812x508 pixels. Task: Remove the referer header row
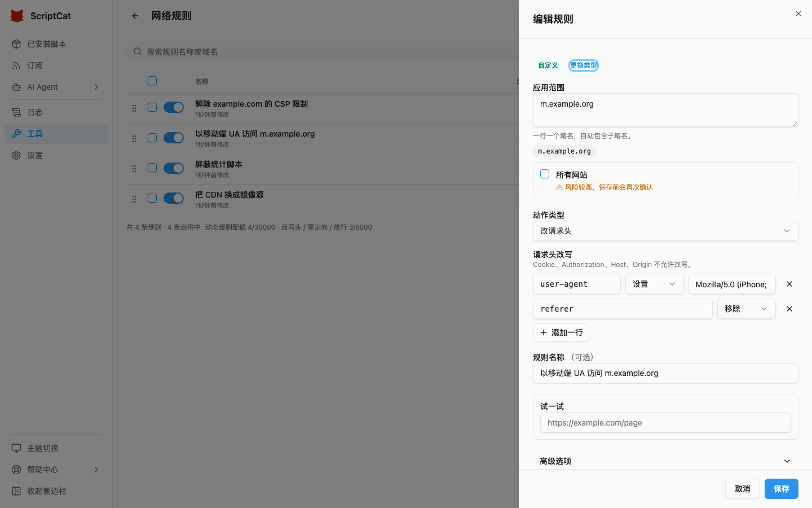tap(789, 309)
